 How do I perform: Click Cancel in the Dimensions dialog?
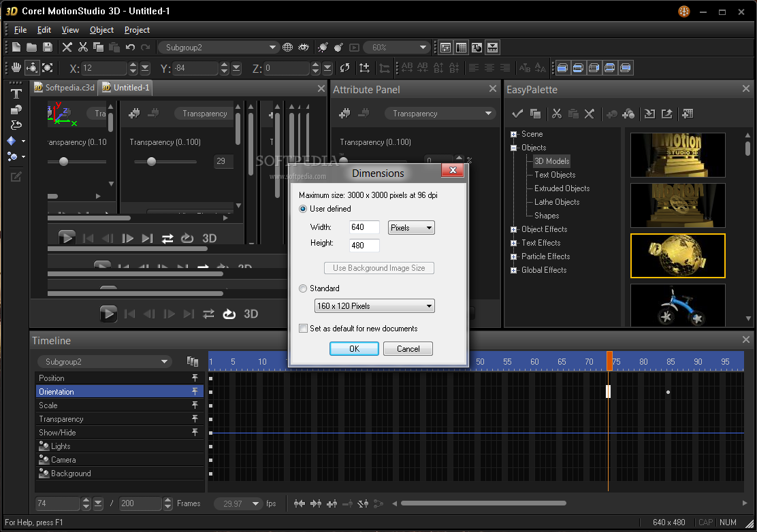coord(408,349)
